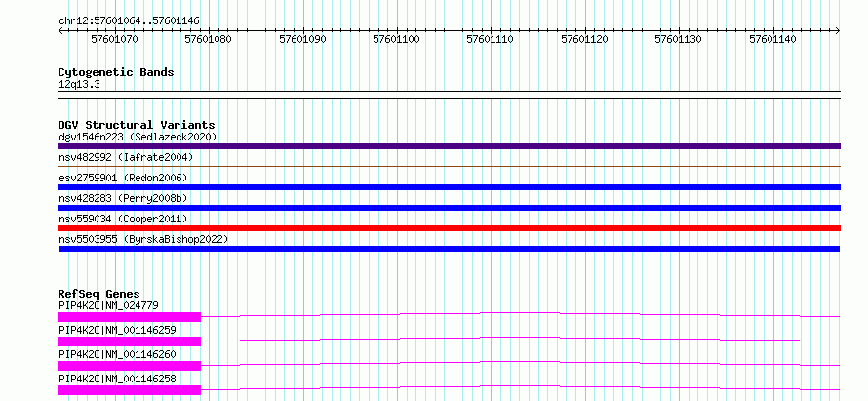Click the blue nsv5503955 variant bar
Screen dimensions: 868x401
coord(449,249)
